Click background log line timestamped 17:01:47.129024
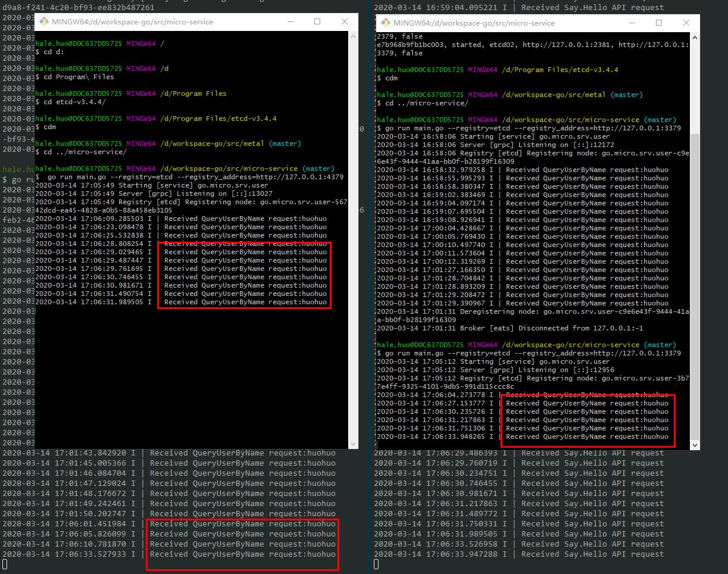 pos(169,483)
